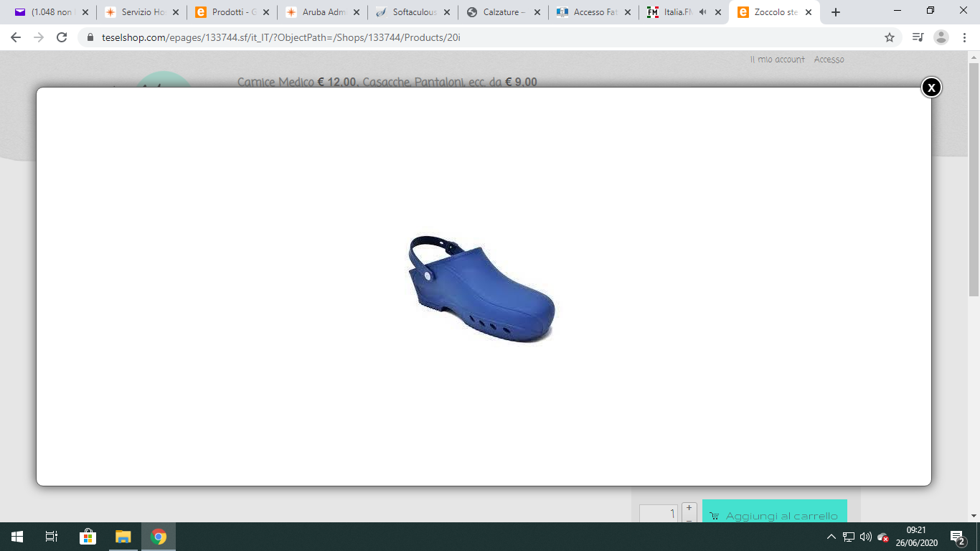980x551 pixels.
Task: Switch to the Accesso Fat tab
Action: pyautogui.click(x=593, y=12)
